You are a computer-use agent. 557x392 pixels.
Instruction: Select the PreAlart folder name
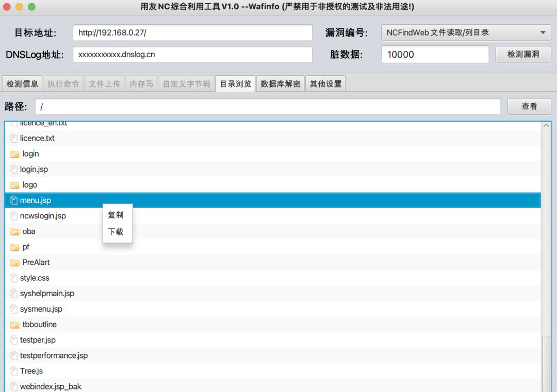tap(36, 263)
